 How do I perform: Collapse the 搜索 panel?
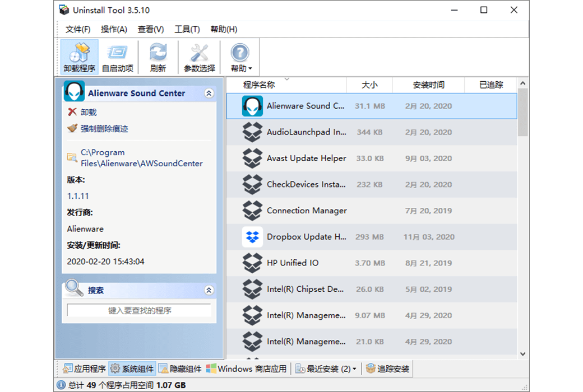209,290
